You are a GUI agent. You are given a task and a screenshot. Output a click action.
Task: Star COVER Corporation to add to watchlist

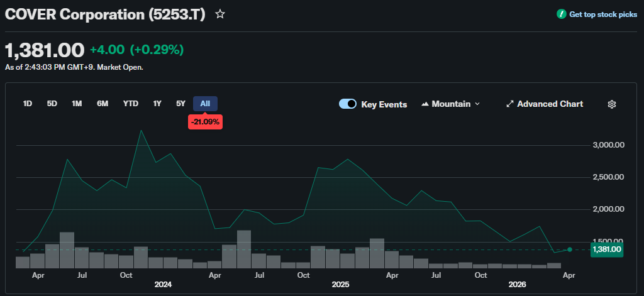(x=220, y=14)
